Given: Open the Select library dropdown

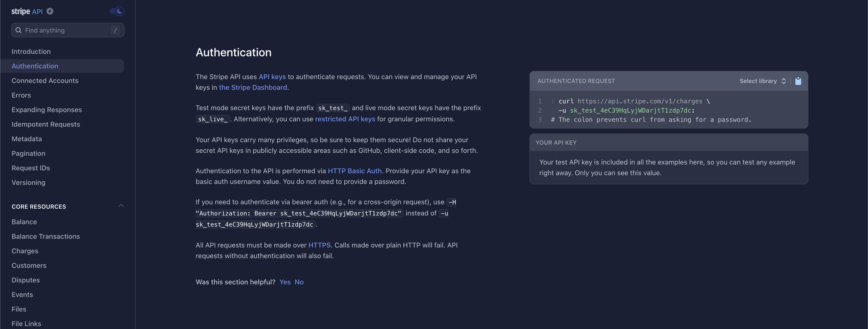Looking at the screenshot, I should pyautogui.click(x=763, y=81).
